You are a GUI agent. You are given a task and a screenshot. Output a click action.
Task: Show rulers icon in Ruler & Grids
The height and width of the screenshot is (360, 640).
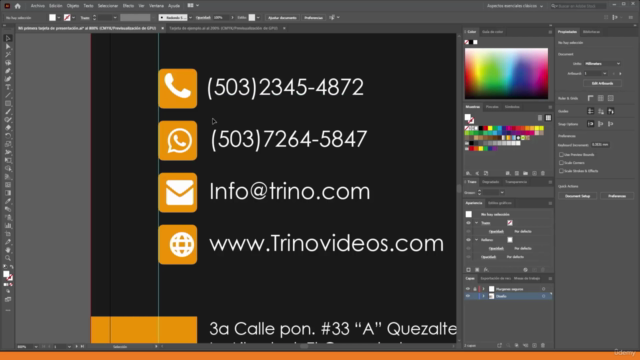tap(591, 98)
